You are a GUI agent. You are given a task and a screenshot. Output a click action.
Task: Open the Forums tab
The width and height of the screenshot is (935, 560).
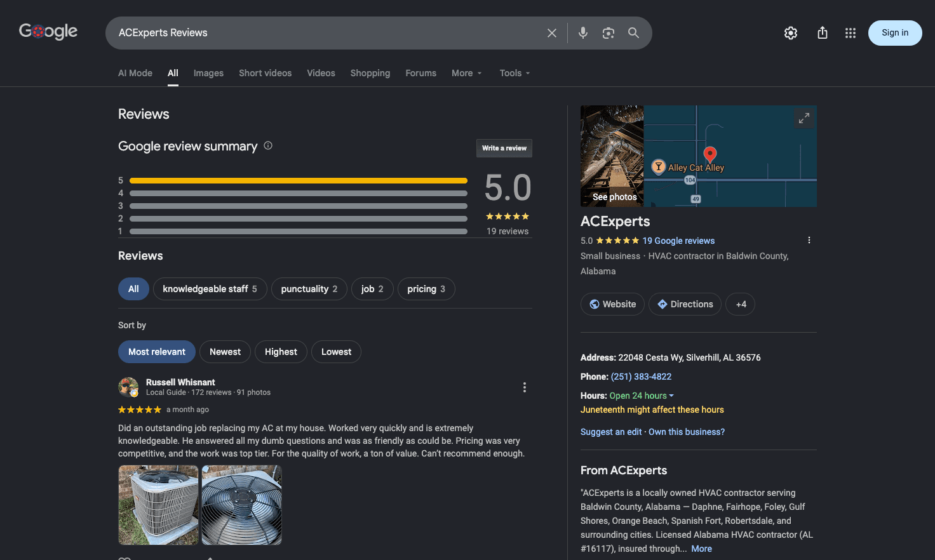(x=421, y=73)
